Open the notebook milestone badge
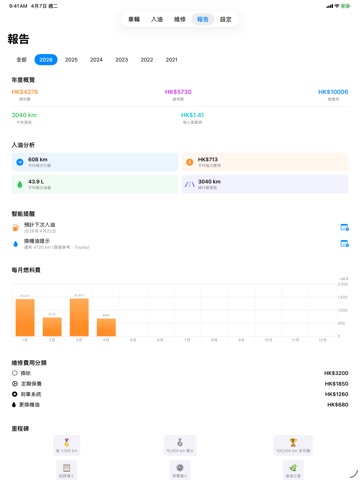Screen dimensions: 360x480 pyautogui.click(x=67, y=470)
